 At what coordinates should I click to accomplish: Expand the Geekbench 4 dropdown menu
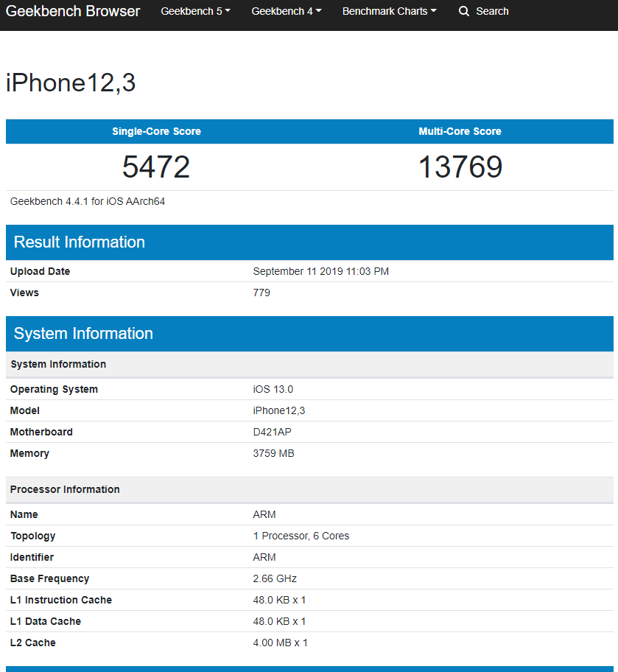point(287,11)
